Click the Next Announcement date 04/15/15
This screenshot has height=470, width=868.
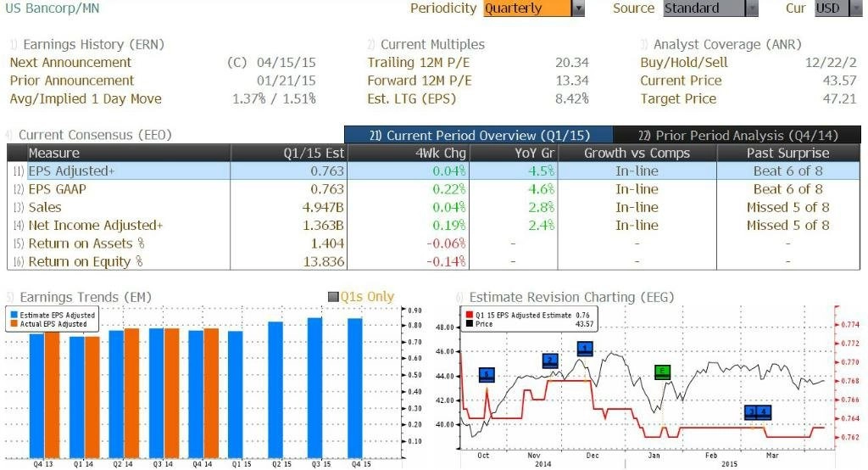[287, 63]
